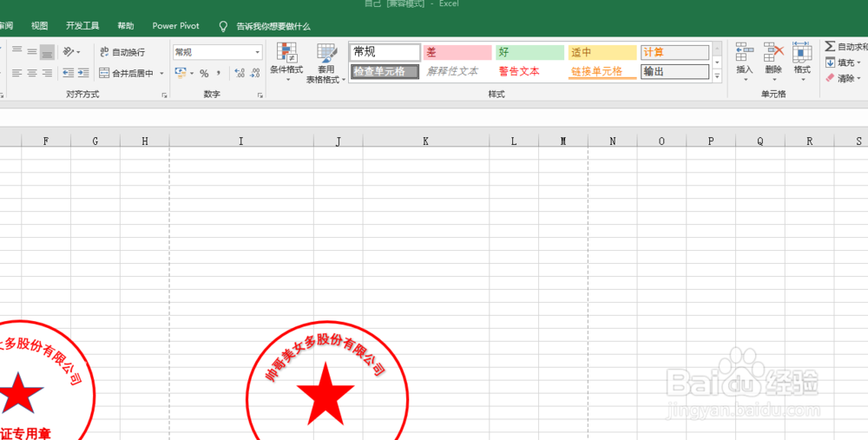The width and height of the screenshot is (868, 440).
Task: Apply the 链接单元格 cell style
Action: (x=602, y=71)
